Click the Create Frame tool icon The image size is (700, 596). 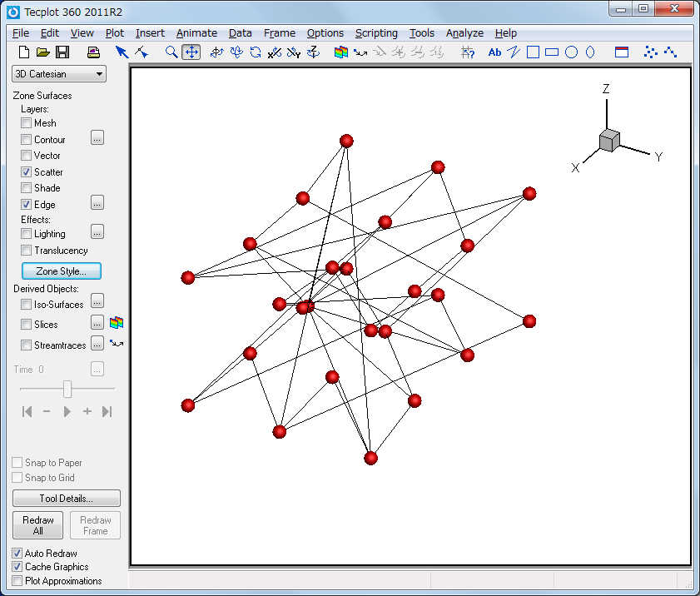(622, 52)
